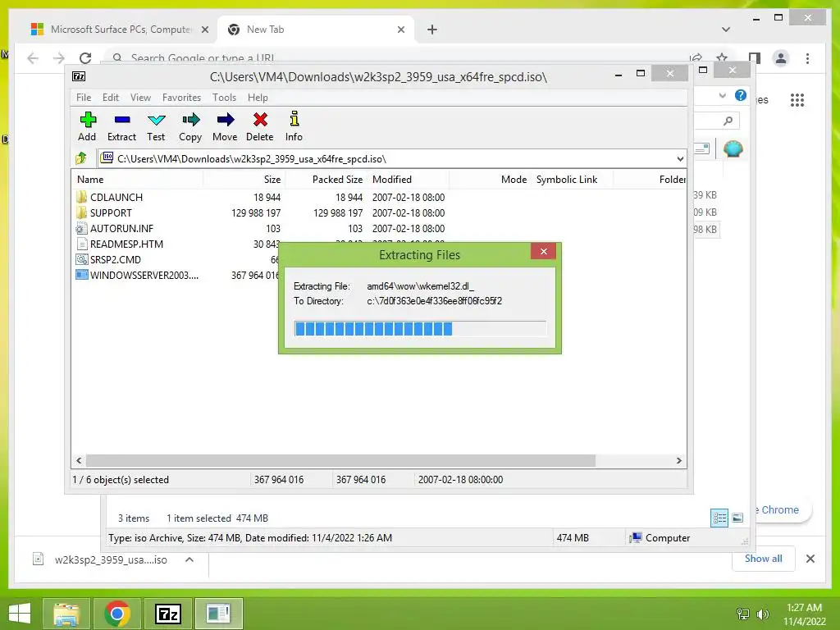840x630 pixels.
Task: Open the Help menu in 7-Zip
Action: tap(258, 98)
